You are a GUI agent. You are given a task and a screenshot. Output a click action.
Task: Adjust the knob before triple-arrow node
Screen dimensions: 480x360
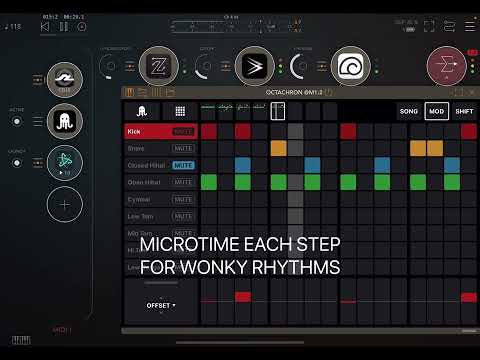coord(205,66)
